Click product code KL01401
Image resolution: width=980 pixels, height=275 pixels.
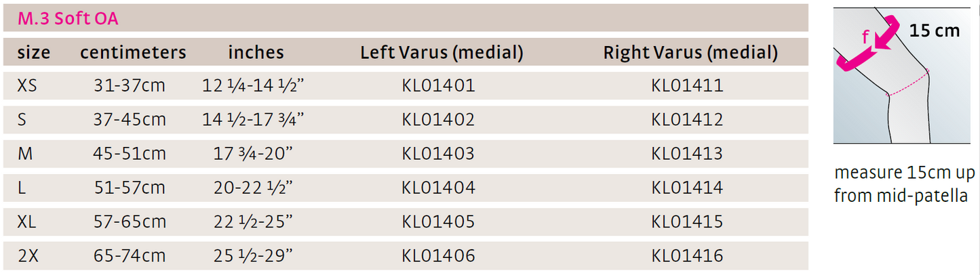pyautogui.click(x=438, y=86)
